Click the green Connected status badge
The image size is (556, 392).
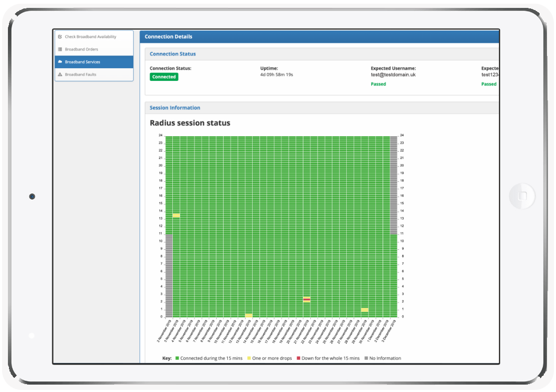tap(164, 77)
